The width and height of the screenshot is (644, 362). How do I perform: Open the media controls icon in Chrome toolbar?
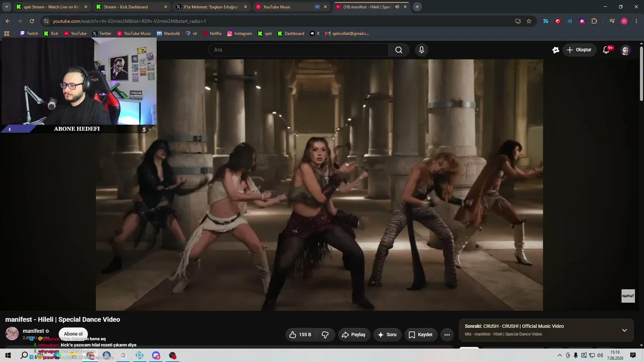point(612,21)
